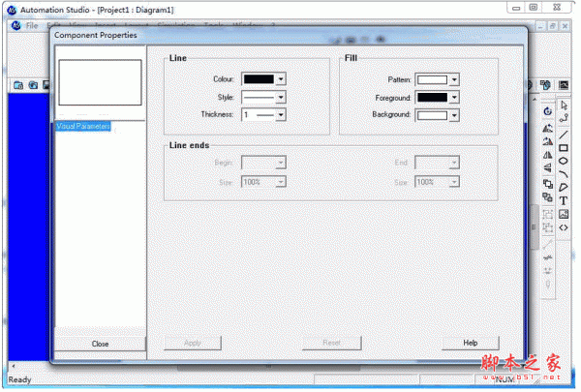Click the new project folder icon

[18, 85]
